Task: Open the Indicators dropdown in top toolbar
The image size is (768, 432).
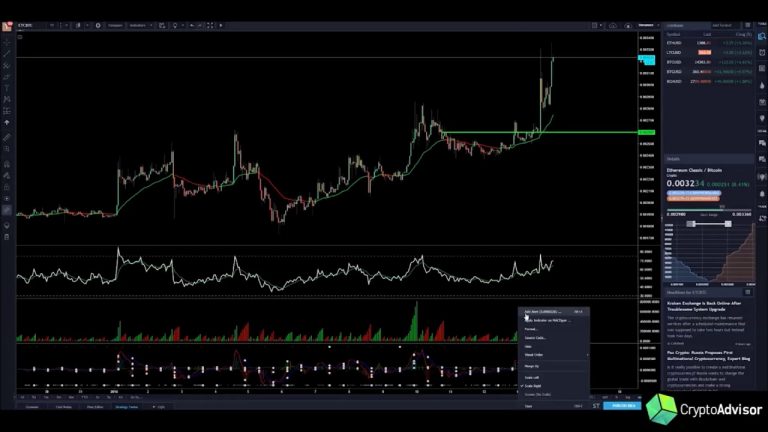Action: 140,25
